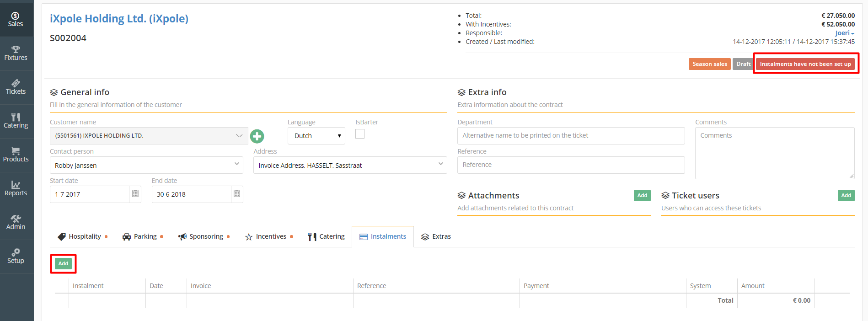Click the Add instalment button
868x321 pixels.
click(63, 263)
